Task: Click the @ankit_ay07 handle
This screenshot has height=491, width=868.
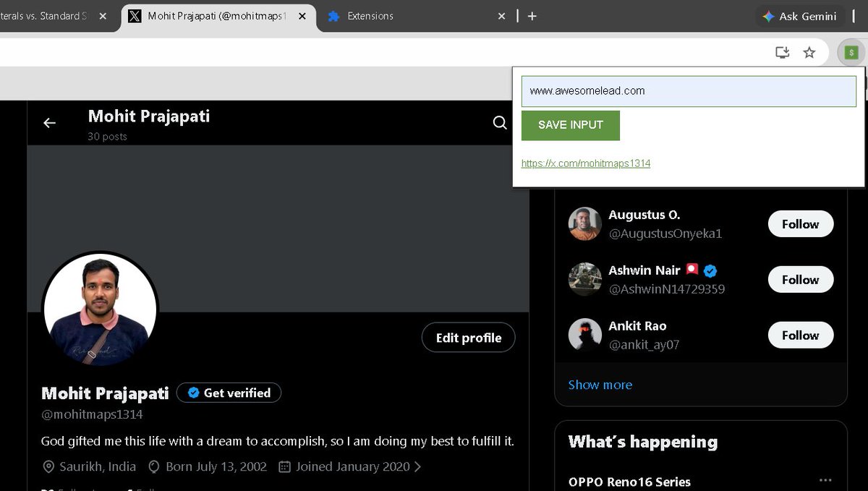Action: click(644, 345)
